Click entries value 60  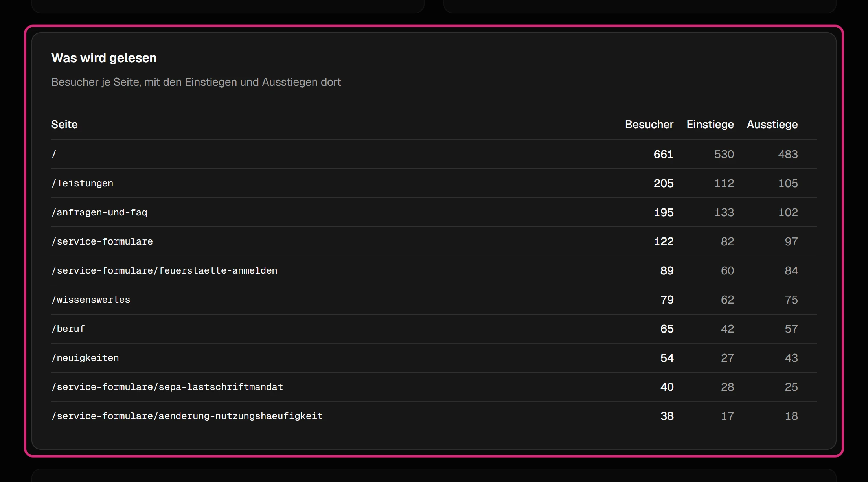tap(727, 270)
